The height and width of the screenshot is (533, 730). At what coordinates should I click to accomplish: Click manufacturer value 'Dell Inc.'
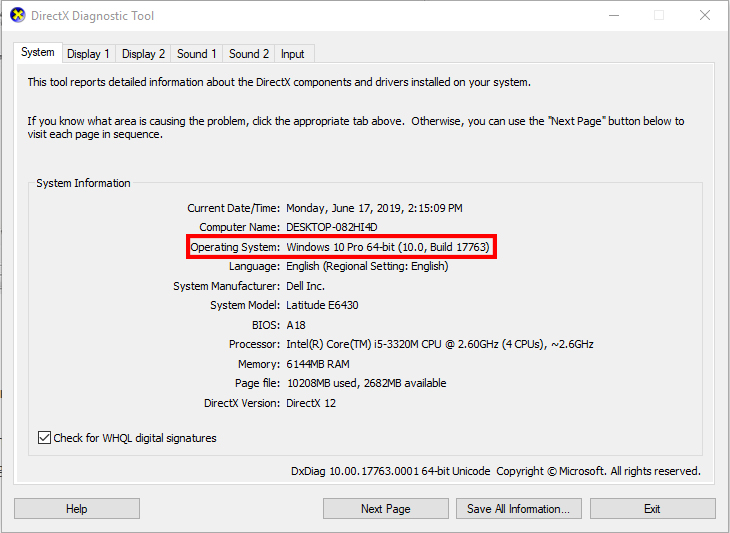point(305,286)
